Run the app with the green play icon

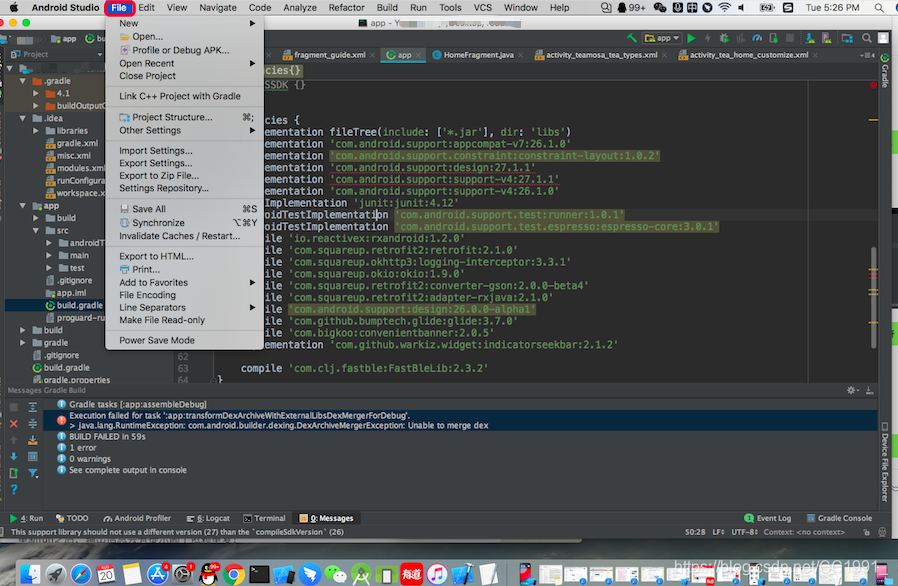(x=691, y=38)
